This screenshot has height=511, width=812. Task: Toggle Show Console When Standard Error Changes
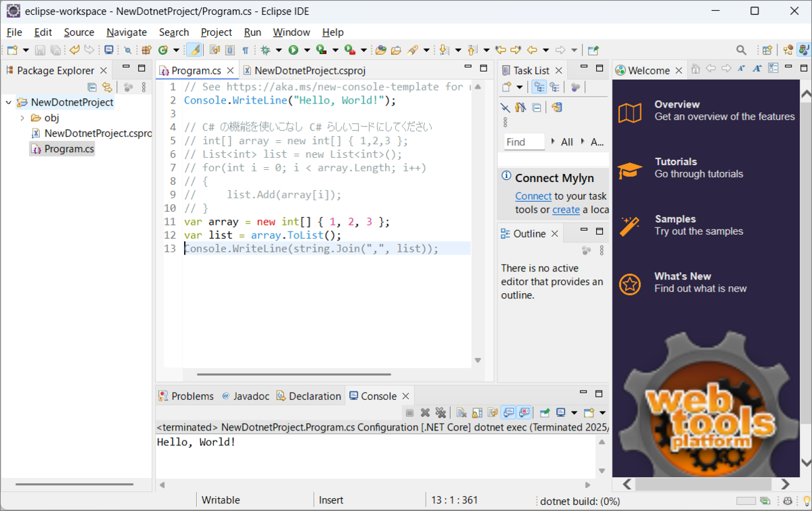524,413
